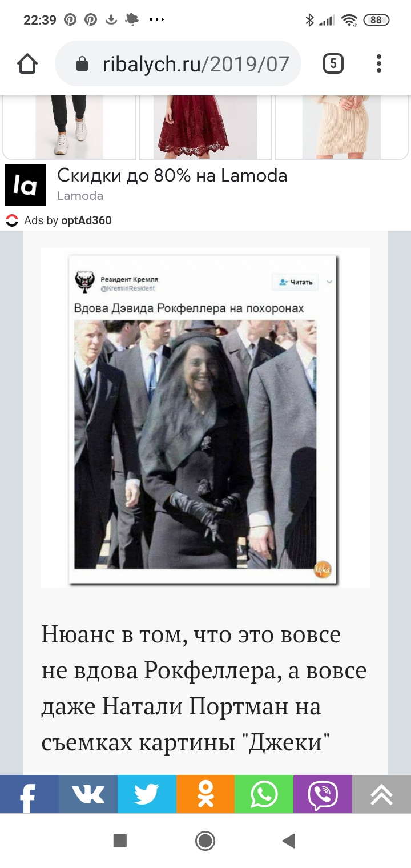Share the article on Facebook

[29, 794]
